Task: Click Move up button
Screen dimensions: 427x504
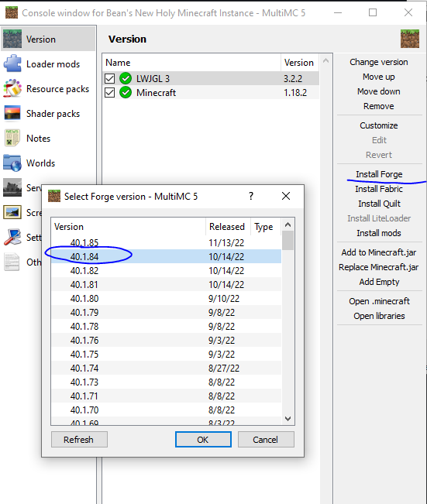Action: tap(379, 77)
